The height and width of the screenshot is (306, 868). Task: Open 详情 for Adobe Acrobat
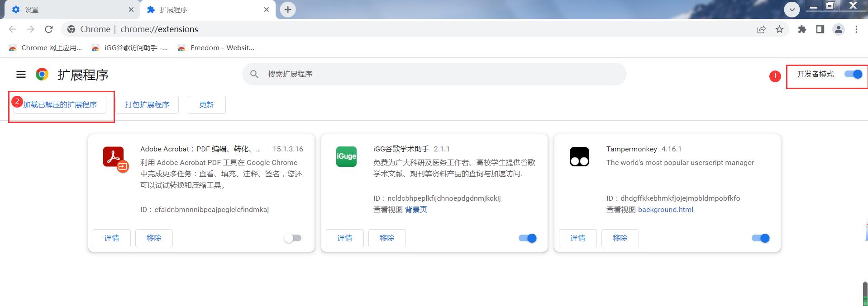pyautogui.click(x=112, y=238)
